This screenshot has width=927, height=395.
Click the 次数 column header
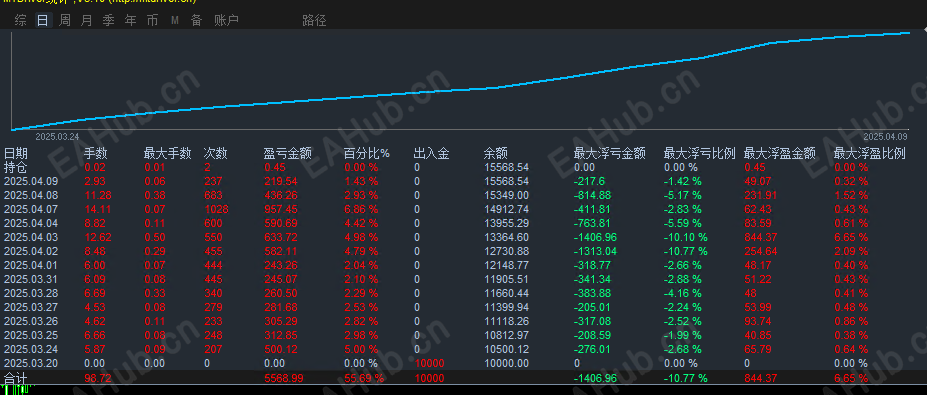pyautogui.click(x=216, y=154)
